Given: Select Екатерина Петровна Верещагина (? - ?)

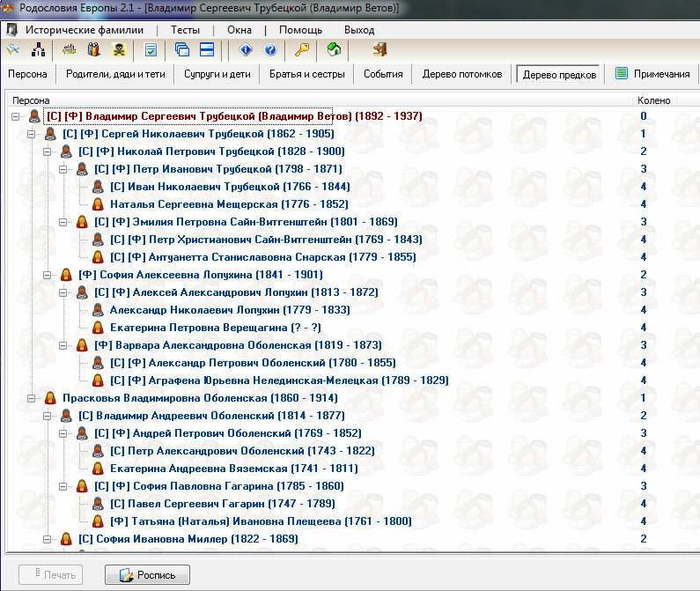Looking at the screenshot, I should click(x=216, y=328).
